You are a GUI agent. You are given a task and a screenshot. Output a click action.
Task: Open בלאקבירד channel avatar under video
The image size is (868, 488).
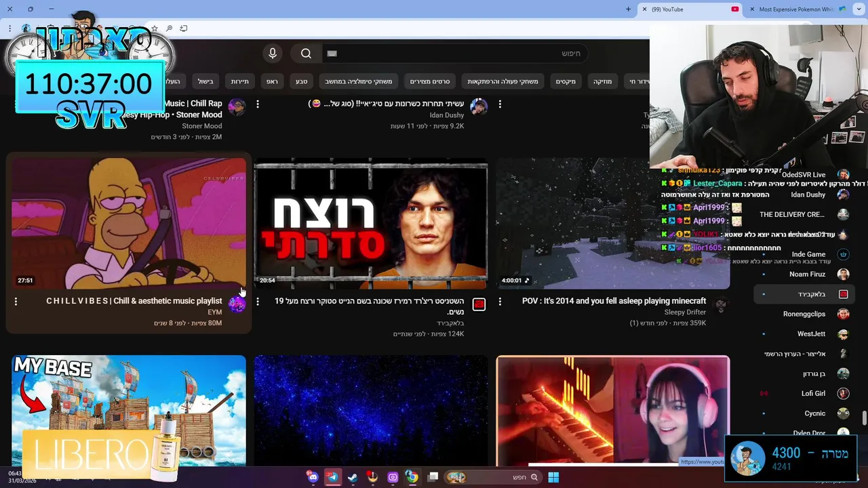click(479, 304)
